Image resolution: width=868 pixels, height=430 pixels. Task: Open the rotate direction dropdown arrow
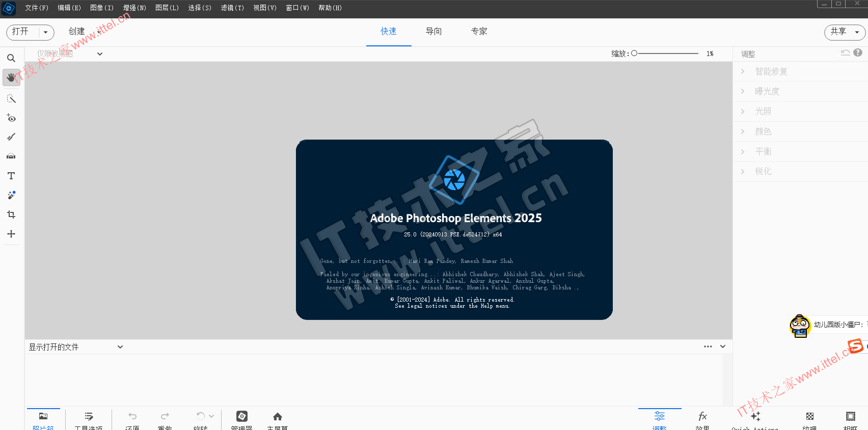[x=211, y=416]
